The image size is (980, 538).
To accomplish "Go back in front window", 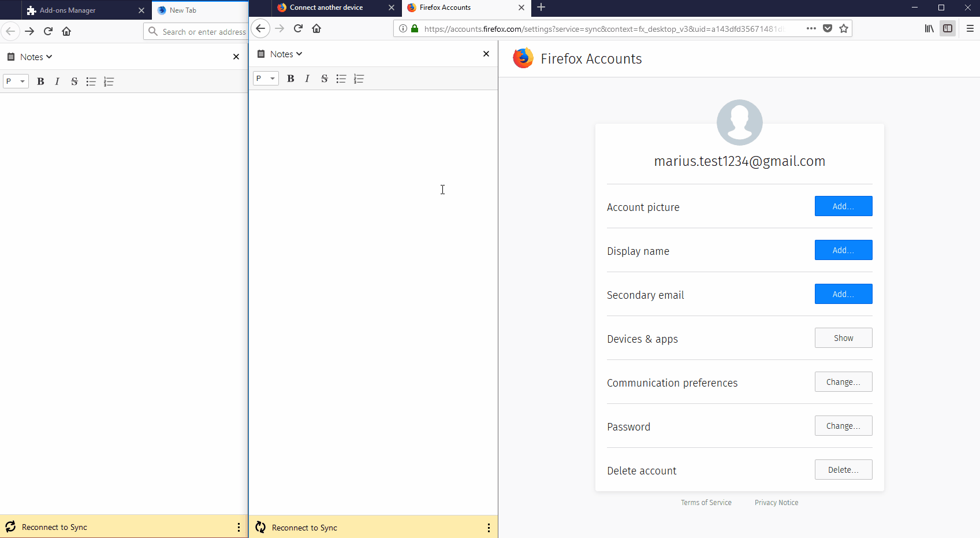I will coord(260,28).
